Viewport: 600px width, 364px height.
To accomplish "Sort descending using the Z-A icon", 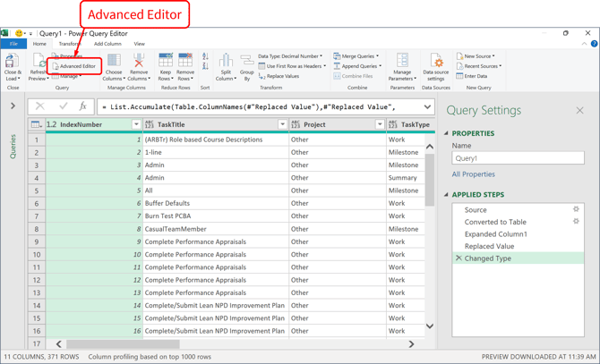I will point(205,66).
